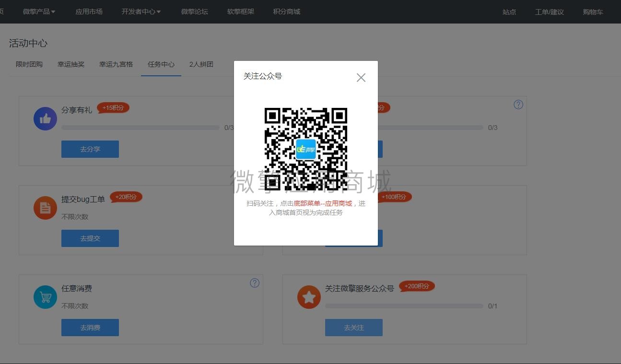
Task: Open help icon at top-right task card
Action: [518, 105]
